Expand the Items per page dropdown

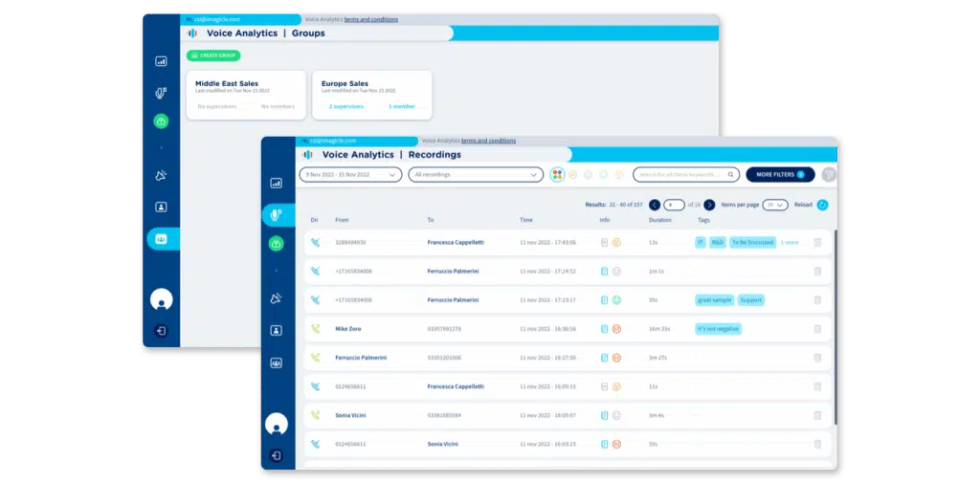[x=775, y=205]
